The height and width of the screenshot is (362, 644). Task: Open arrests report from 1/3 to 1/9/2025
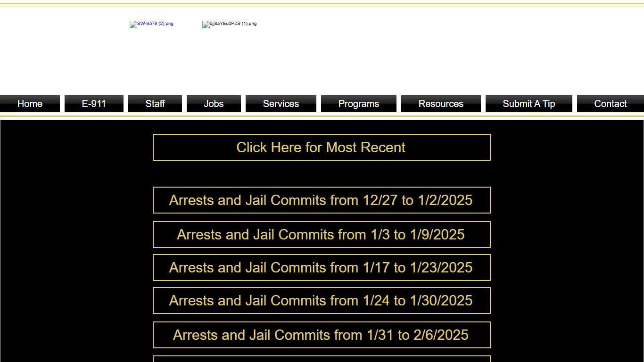[321, 234]
